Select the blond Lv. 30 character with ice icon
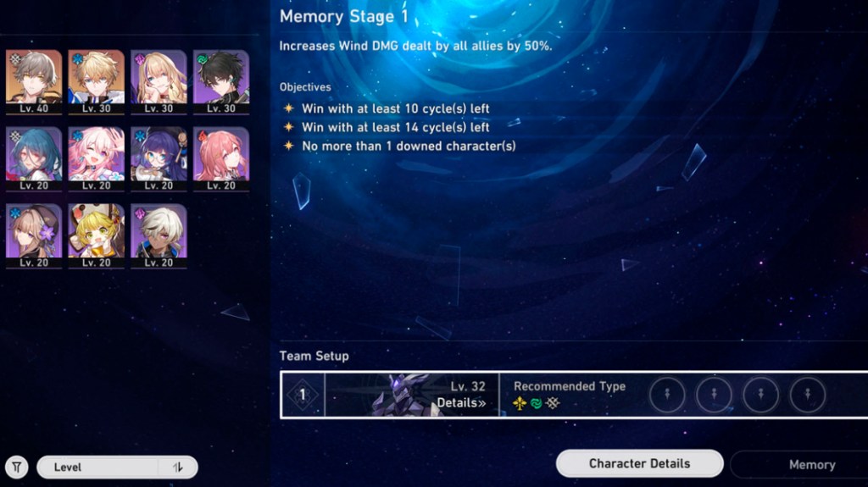The width and height of the screenshot is (868, 487). (x=97, y=82)
